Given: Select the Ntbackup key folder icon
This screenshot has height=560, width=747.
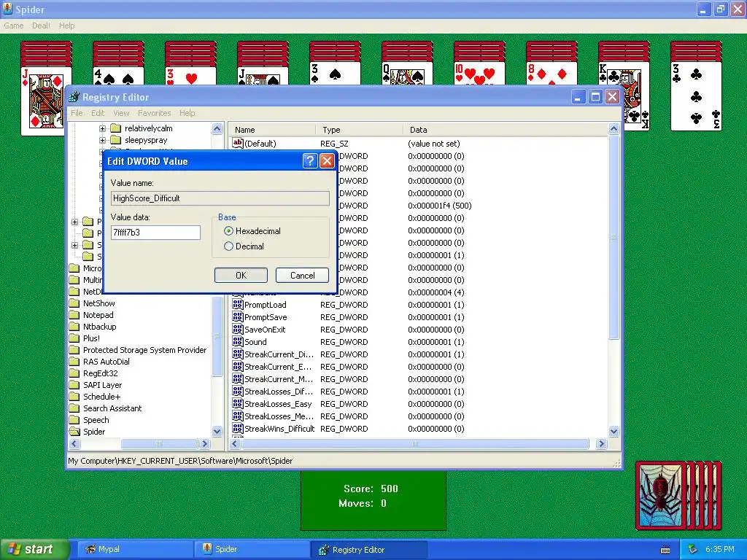Looking at the screenshot, I should click(74, 327).
